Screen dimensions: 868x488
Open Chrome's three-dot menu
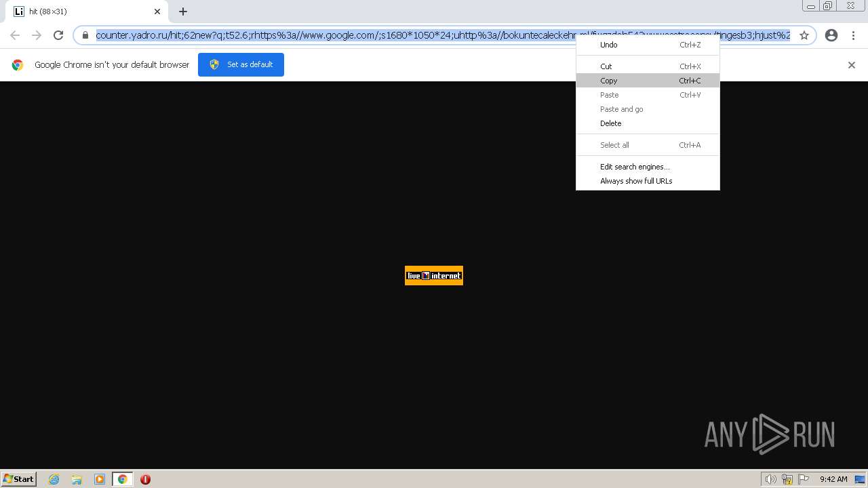click(853, 35)
